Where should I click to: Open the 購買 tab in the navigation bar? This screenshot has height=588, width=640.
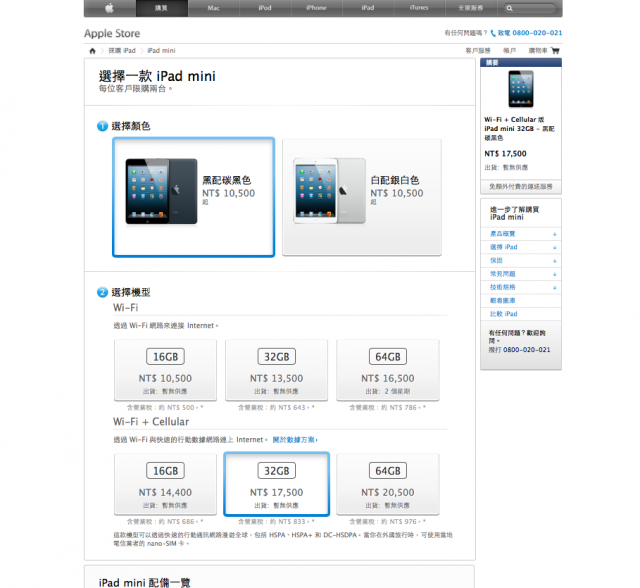click(x=162, y=8)
